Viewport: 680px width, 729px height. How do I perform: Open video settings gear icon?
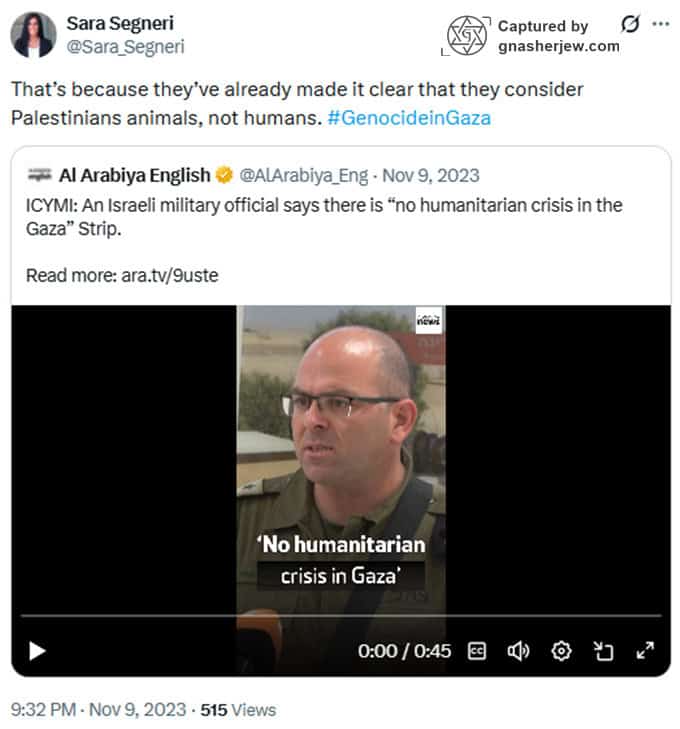[561, 651]
